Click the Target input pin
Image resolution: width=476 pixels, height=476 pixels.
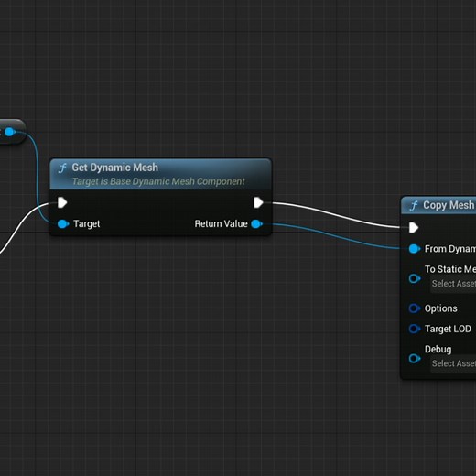(63, 224)
